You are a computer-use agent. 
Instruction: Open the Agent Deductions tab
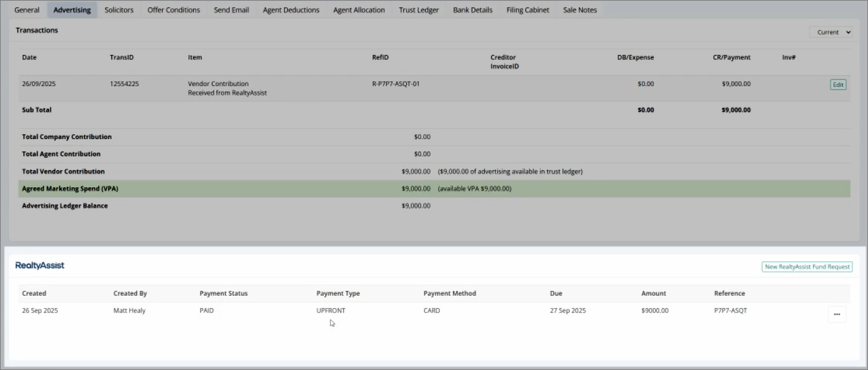(x=291, y=10)
